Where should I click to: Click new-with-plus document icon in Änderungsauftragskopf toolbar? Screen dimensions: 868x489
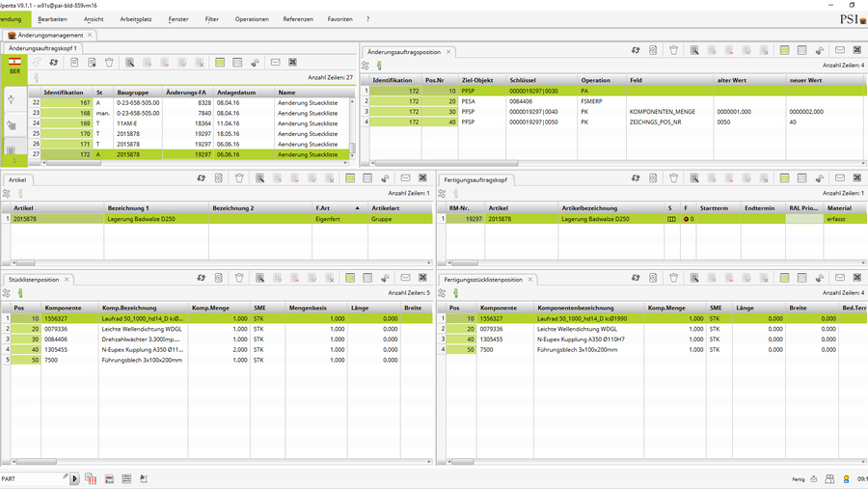coord(92,63)
